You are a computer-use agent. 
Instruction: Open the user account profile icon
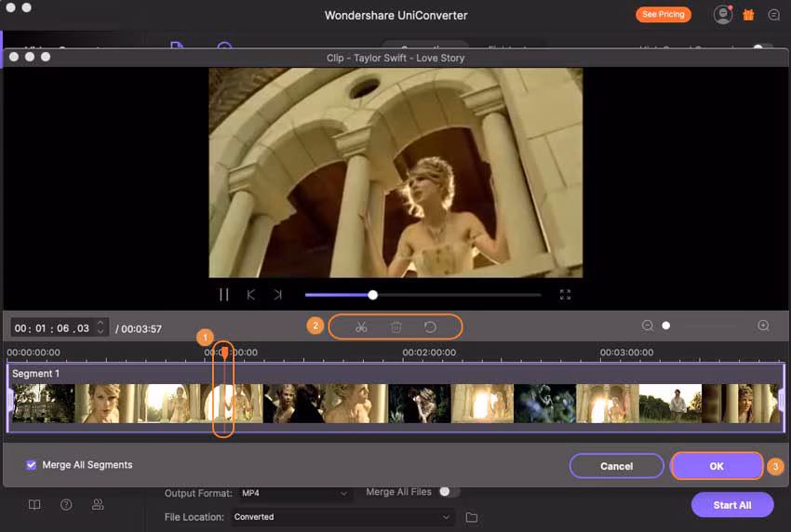coord(722,15)
